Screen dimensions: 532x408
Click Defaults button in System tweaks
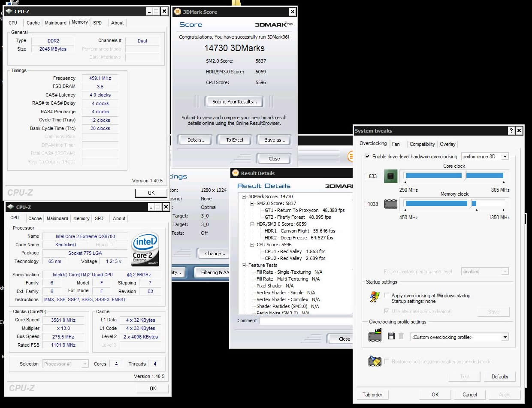click(x=500, y=377)
